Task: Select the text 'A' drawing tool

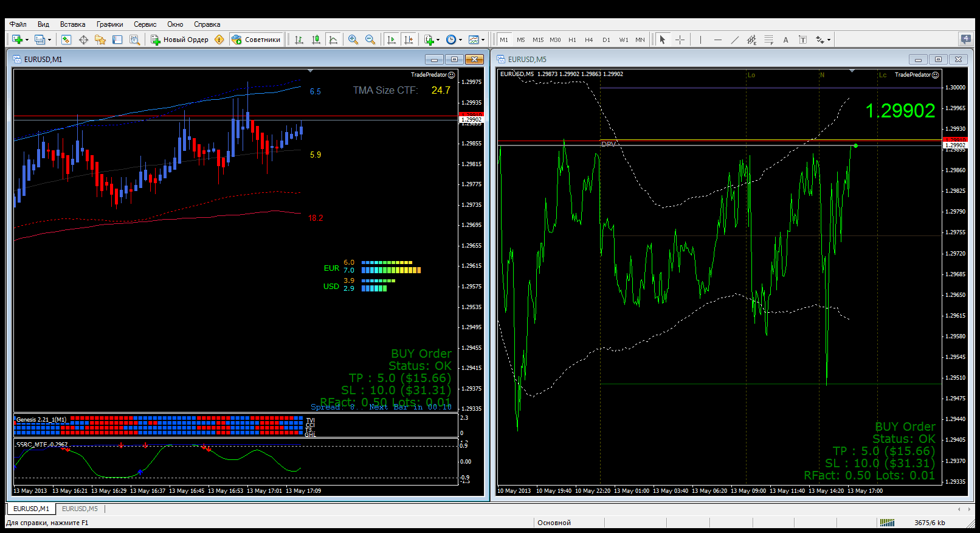Action: click(x=786, y=40)
